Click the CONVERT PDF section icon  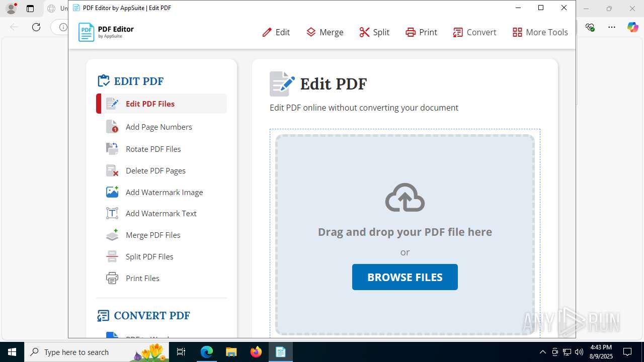pos(103,316)
